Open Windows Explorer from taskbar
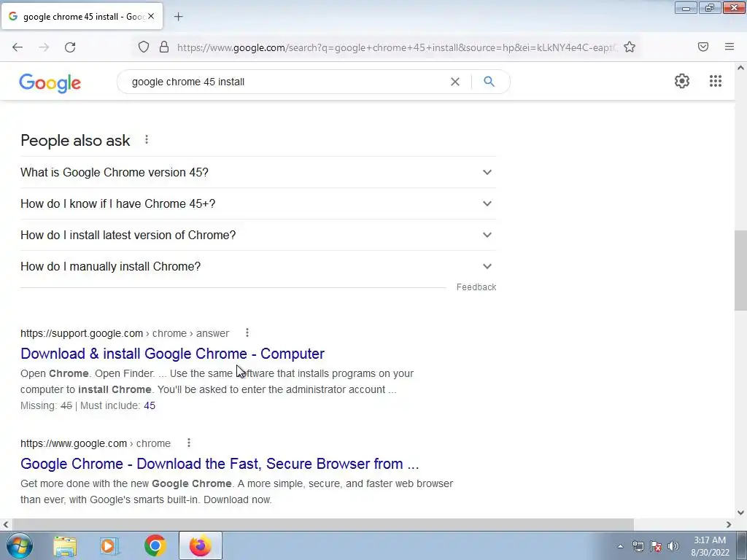Screen dimensions: 747x560 65,545
